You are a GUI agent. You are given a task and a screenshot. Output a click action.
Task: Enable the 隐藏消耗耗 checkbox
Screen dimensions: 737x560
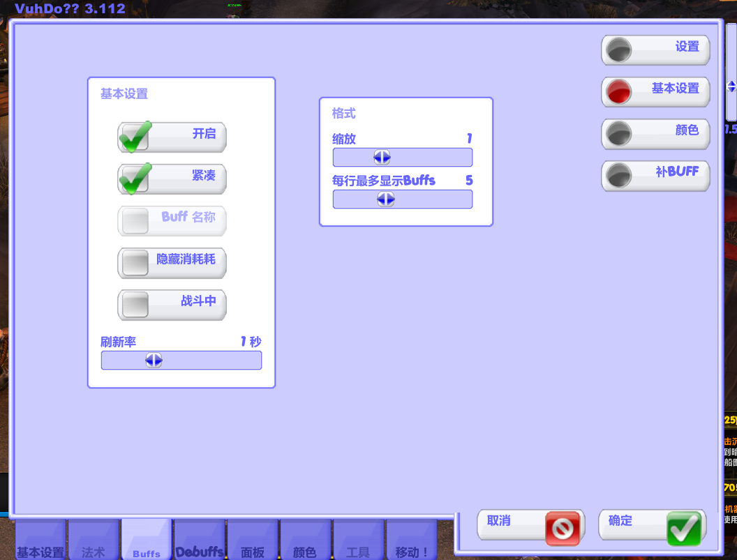coord(134,263)
